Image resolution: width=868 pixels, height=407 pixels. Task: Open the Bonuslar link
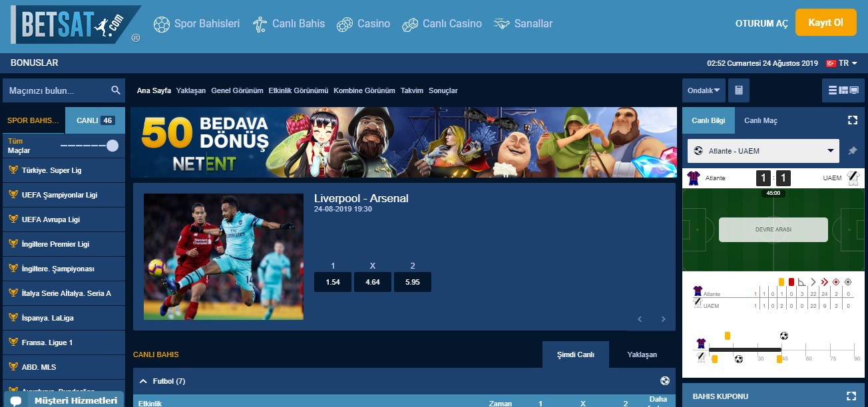coord(35,63)
